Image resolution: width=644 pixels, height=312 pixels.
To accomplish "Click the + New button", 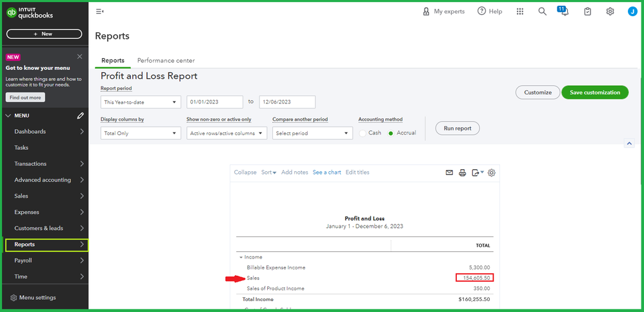I will 44,34.
